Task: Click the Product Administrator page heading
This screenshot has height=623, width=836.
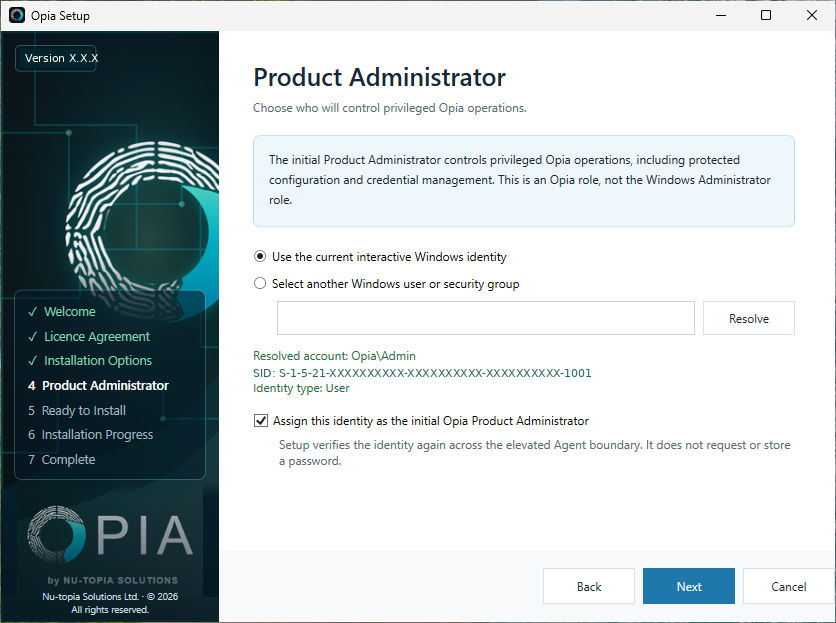Action: click(x=379, y=77)
